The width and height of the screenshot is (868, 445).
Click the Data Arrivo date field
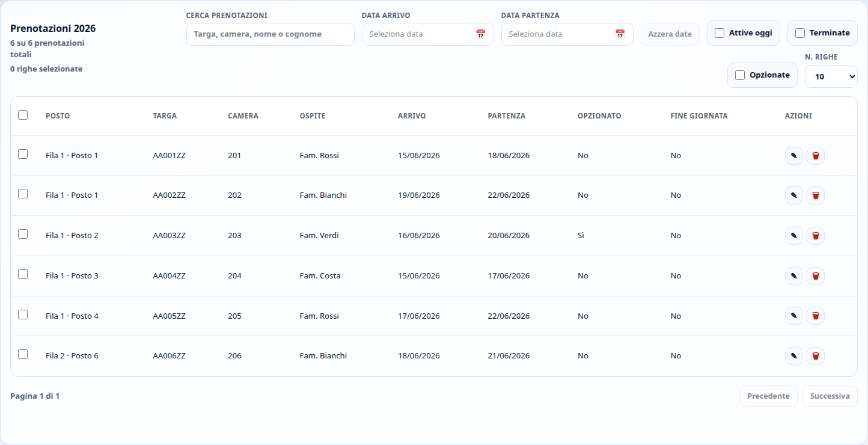coord(428,34)
